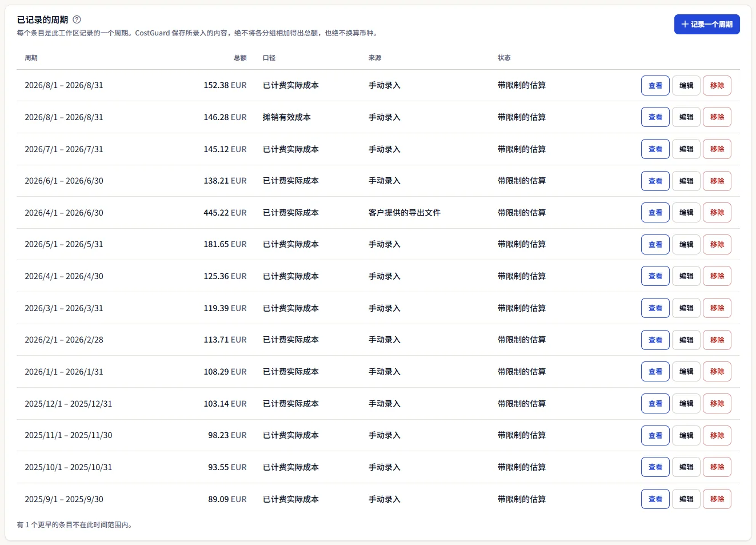Edit the 146.28 EUR 摊销有效成本 entry
Screen dimensions: 756x545
tap(686, 117)
